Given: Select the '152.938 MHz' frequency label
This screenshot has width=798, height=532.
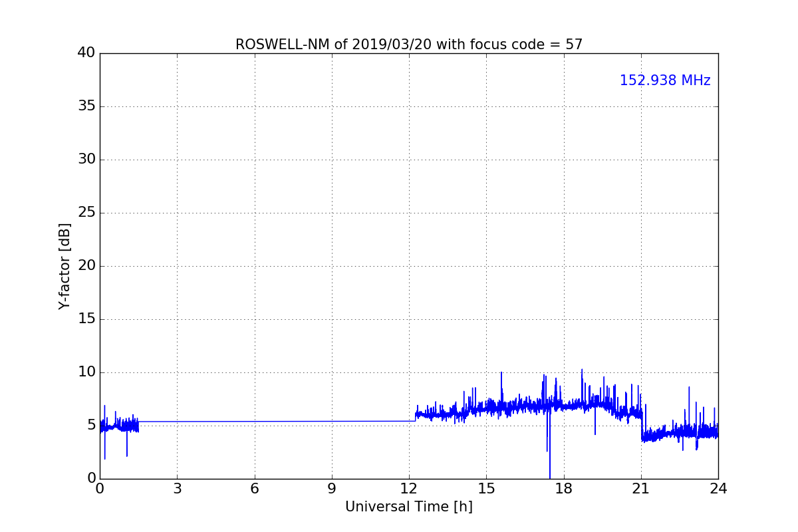Looking at the screenshot, I should point(665,80).
